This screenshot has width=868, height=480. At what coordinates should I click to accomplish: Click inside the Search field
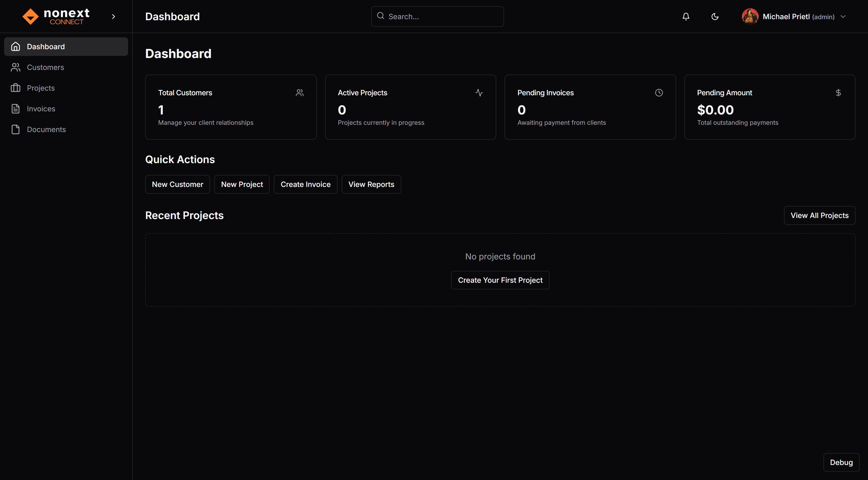coord(437,16)
